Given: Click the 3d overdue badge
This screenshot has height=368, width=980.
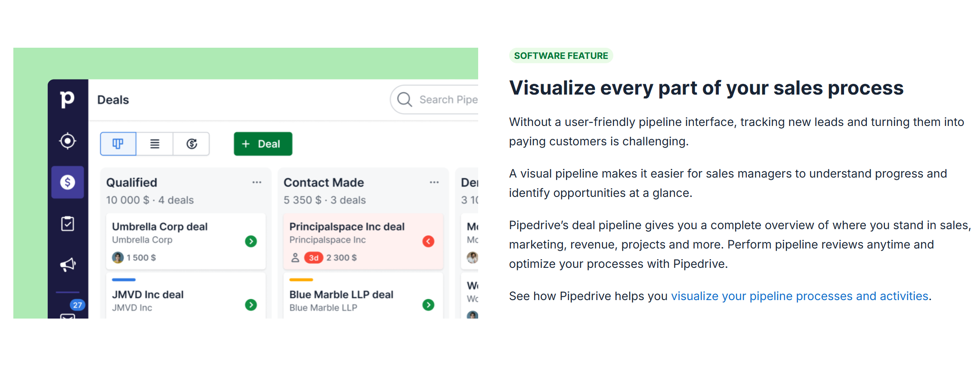Looking at the screenshot, I should [314, 258].
